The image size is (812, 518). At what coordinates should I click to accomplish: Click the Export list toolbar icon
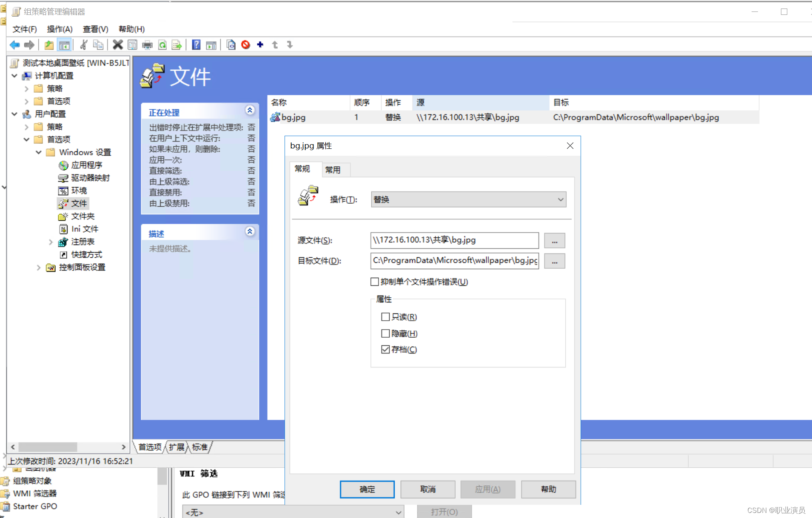point(177,45)
